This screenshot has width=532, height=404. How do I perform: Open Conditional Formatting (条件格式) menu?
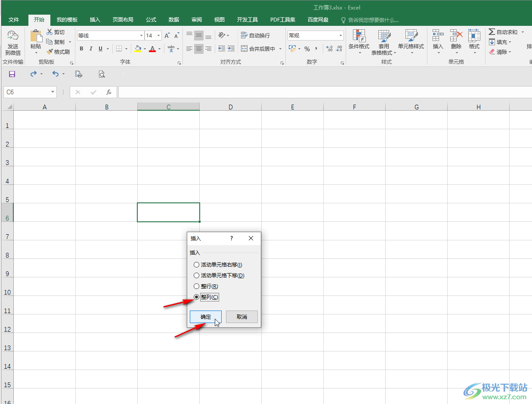click(359, 42)
